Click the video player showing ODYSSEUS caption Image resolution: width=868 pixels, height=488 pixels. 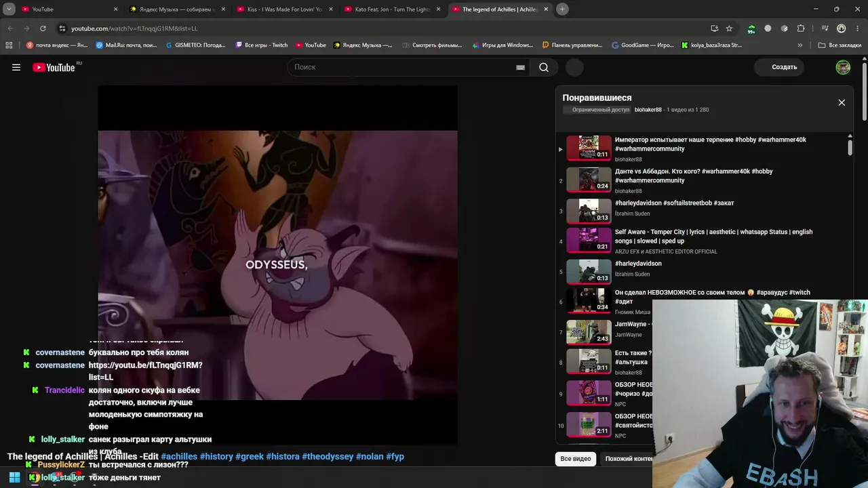277,265
